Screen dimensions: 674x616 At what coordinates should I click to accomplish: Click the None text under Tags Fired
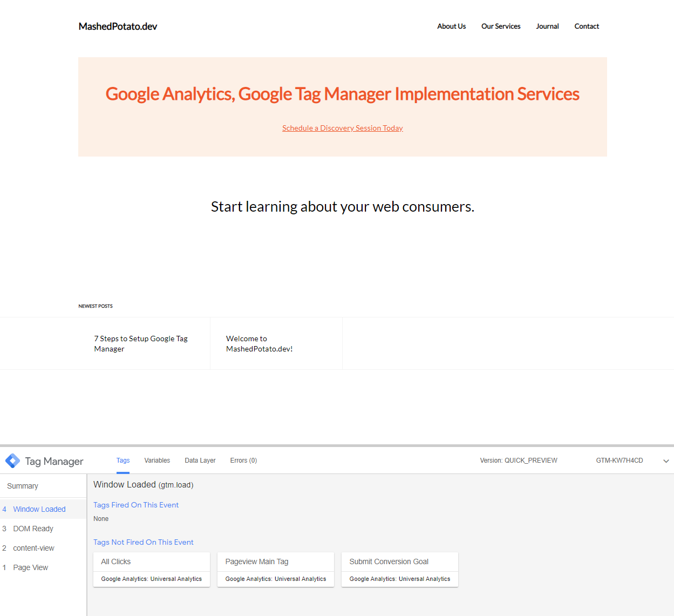click(101, 519)
